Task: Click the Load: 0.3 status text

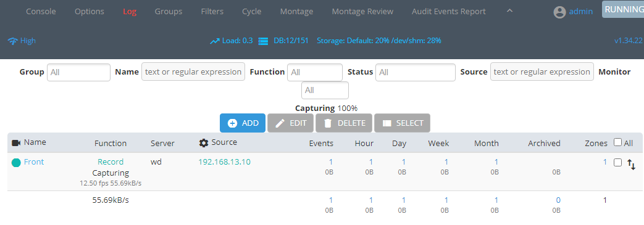Action: tap(237, 41)
